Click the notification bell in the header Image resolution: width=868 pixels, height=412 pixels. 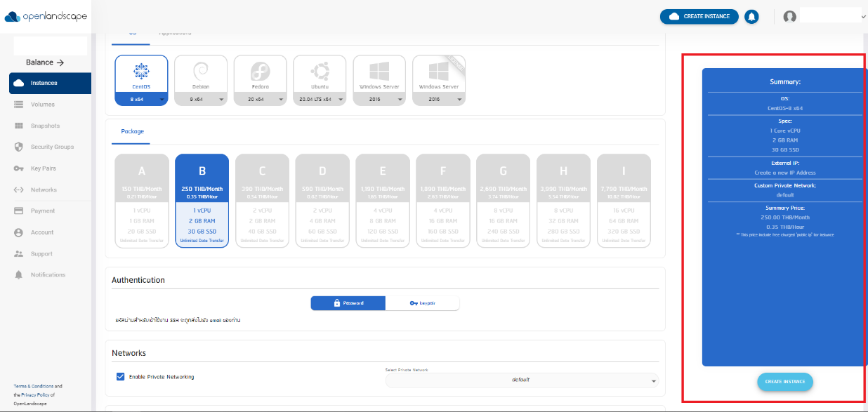click(x=751, y=16)
